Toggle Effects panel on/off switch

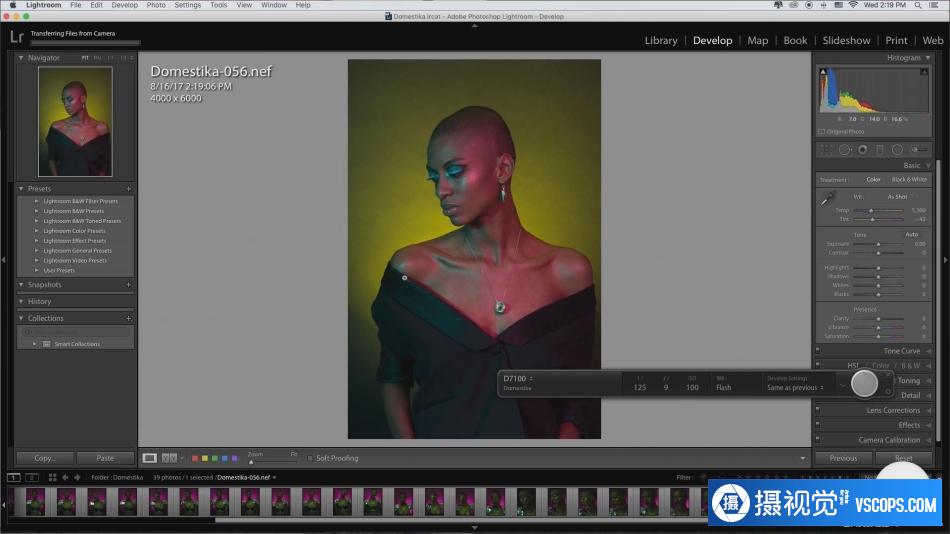tap(818, 424)
